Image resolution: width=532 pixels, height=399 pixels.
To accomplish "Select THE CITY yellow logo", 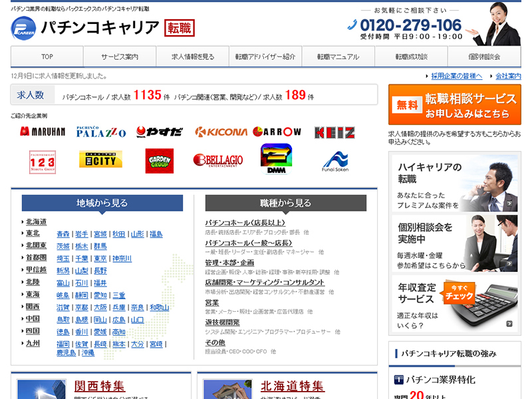I will coord(100,159).
